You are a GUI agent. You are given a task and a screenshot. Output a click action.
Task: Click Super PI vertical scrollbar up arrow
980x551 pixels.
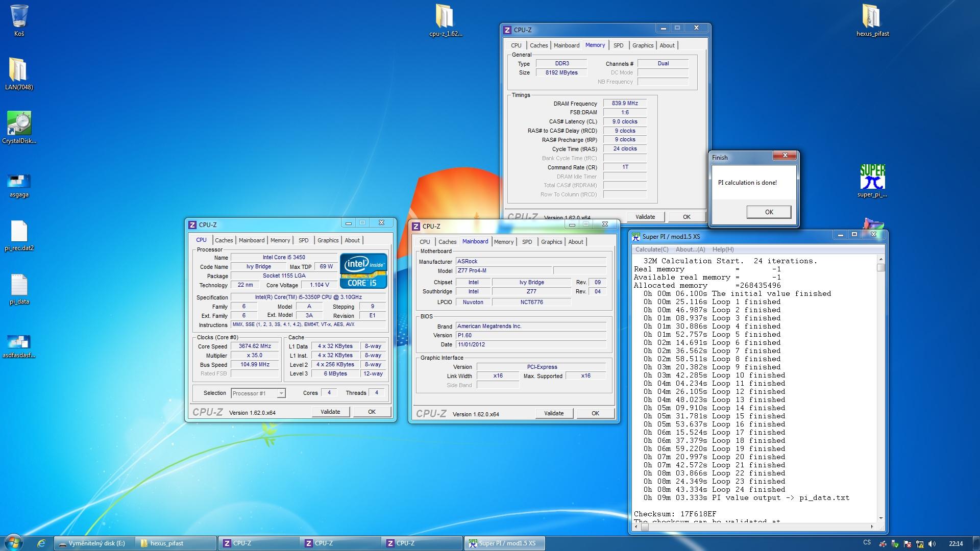coord(880,259)
